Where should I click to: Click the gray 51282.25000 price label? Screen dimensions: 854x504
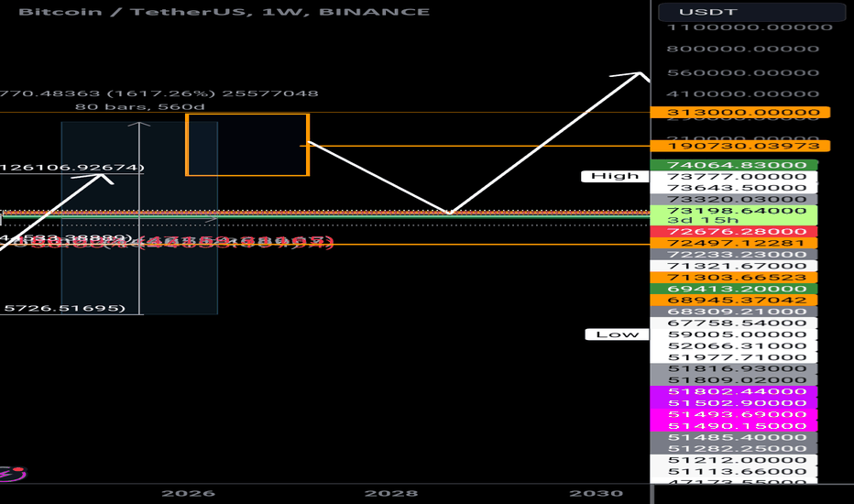pos(734,449)
